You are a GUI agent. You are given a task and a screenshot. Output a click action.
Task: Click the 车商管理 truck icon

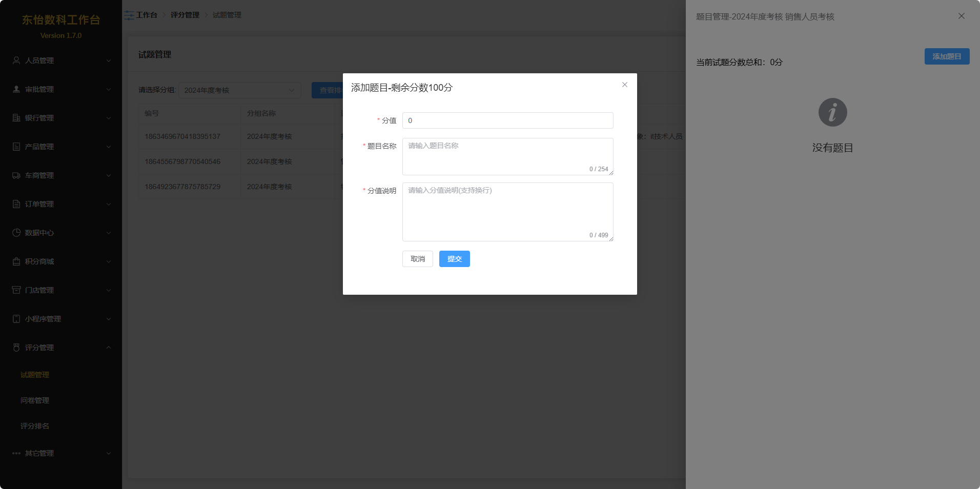click(x=16, y=175)
